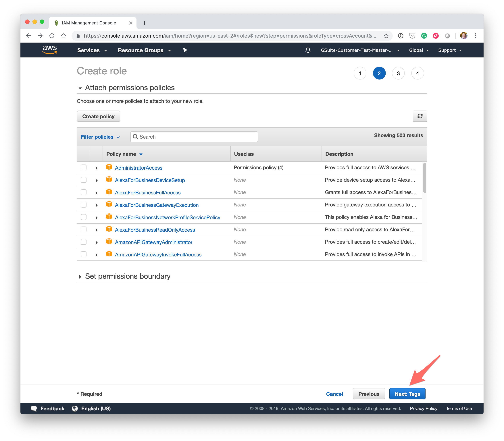
Task: Expand the AlexaForBusinessReadOnlyAccess row arrow
Action: coord(97,230)
